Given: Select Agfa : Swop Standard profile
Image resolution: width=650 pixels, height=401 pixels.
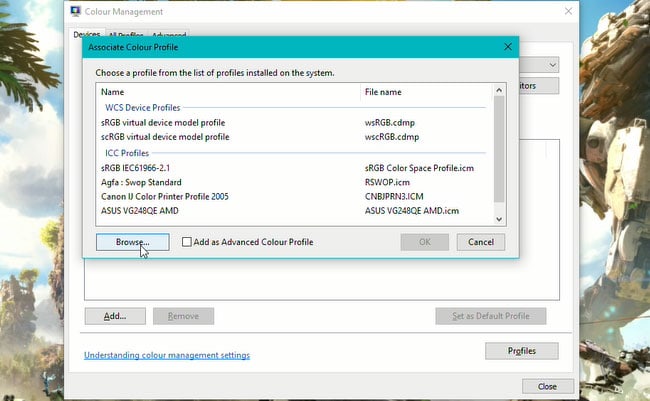Looking at the screenshot, I should click(x=141, y=182).
